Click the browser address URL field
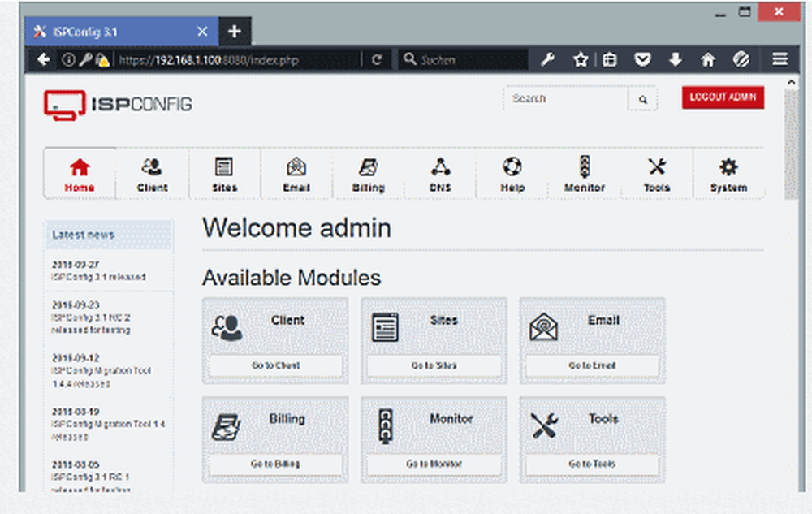 pos(238,60)
